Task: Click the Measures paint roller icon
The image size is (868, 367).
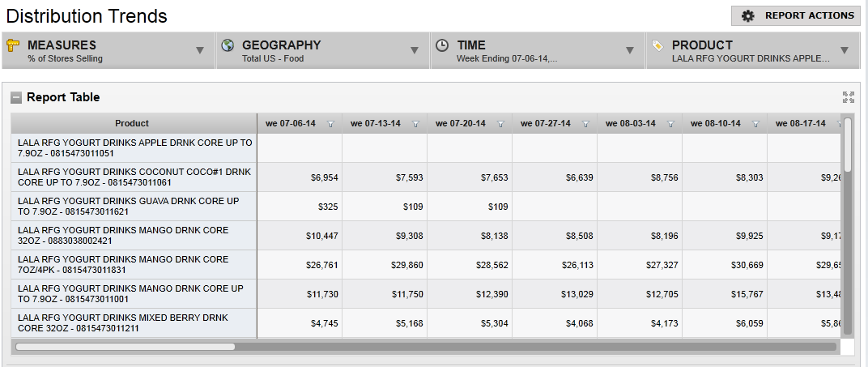Action: 13,46
